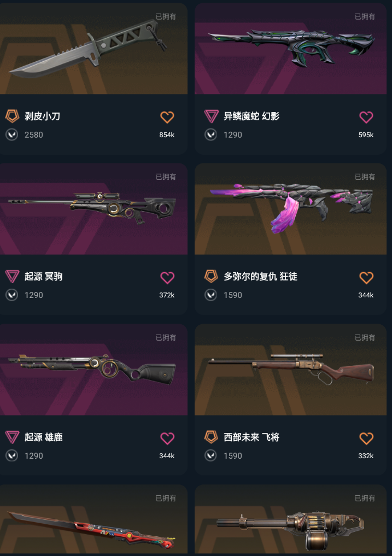Click the VP coin icon beside 西部未来 飞将 price

tap(210, 455)
